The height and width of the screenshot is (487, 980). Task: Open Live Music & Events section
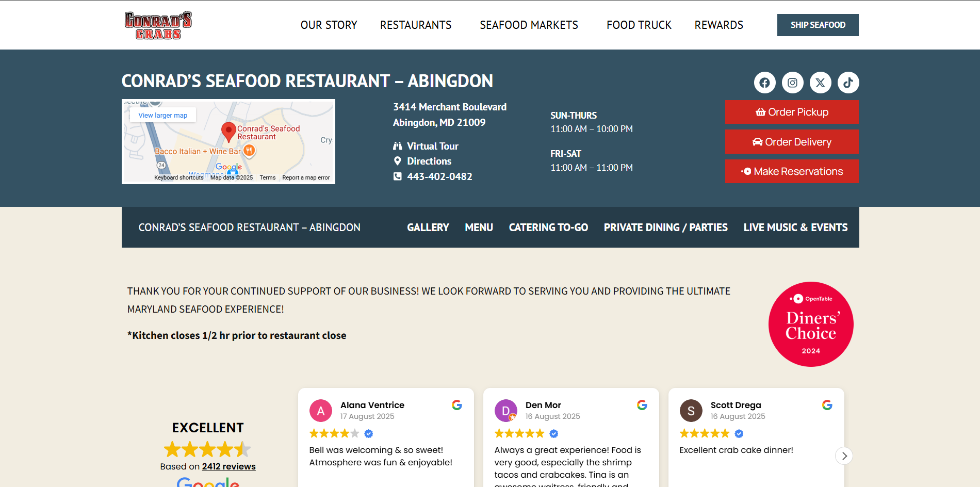795,228
